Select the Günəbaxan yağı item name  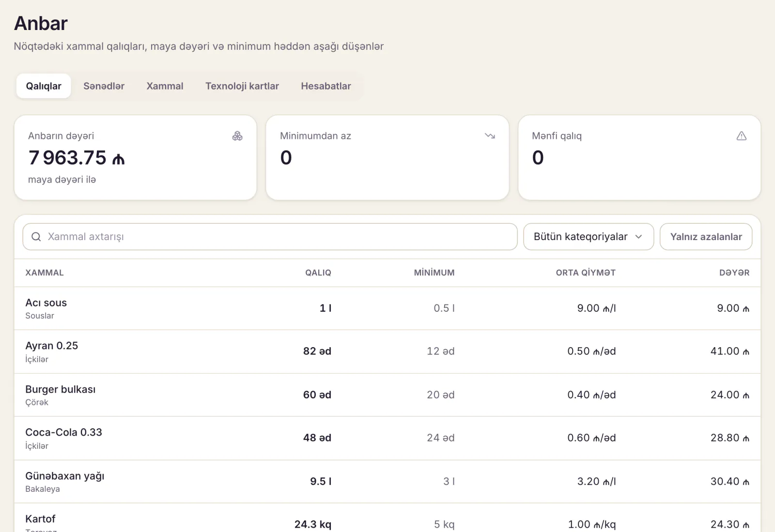pyautogui.click(x=65, y=476)
